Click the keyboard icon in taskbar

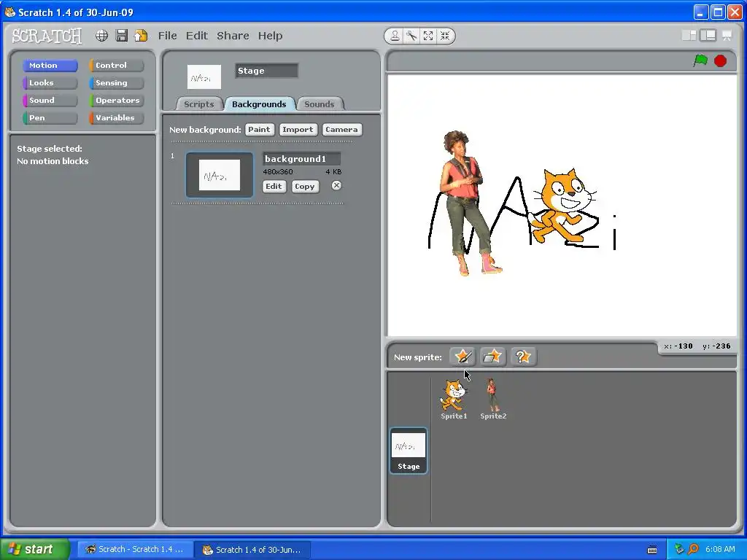click(652, 550)
